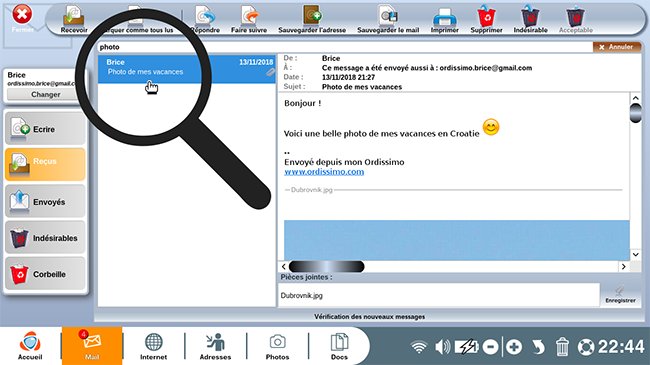Viewport: 650px width, 365px height.
Task: Click the Répondre reply icon
Action: [x=205, y=19]
